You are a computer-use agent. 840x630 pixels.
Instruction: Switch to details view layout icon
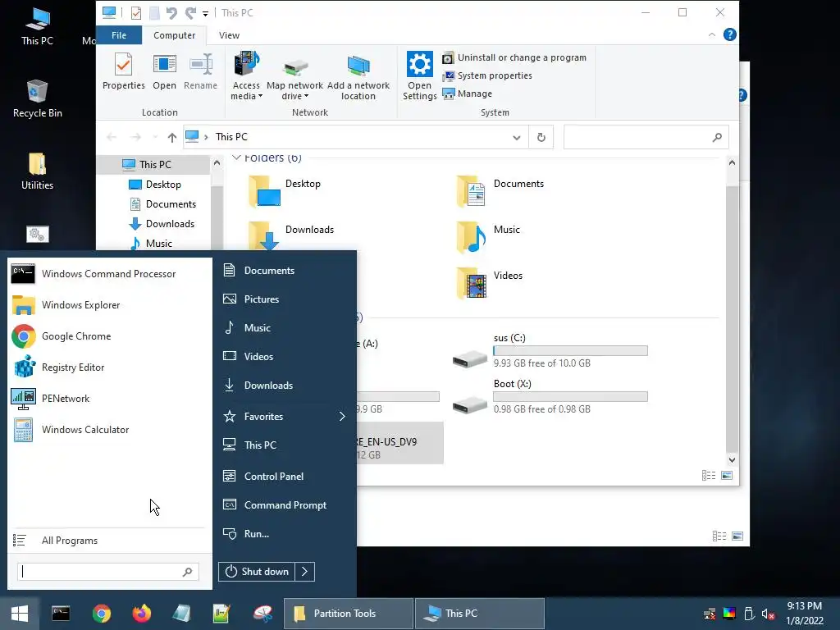tap(708, 475)
